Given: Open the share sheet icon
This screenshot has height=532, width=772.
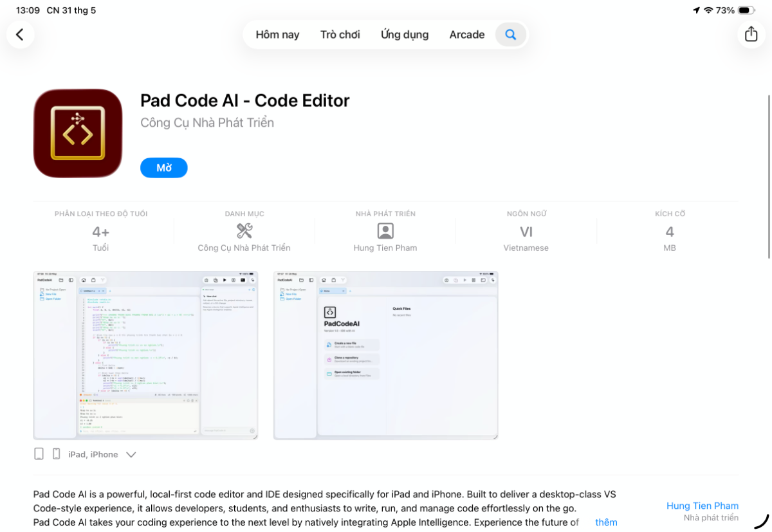Looking at the screenshot, I should coord(751,34).
